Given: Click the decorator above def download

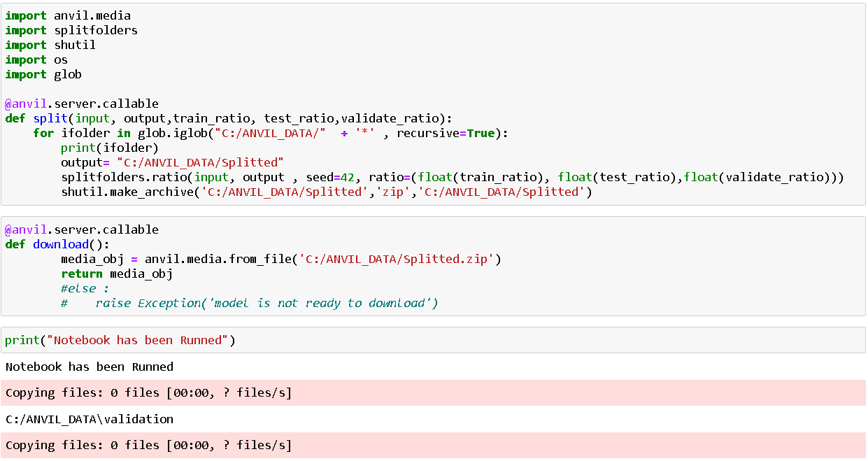Looking at the screenshot, I should [82, 229].
